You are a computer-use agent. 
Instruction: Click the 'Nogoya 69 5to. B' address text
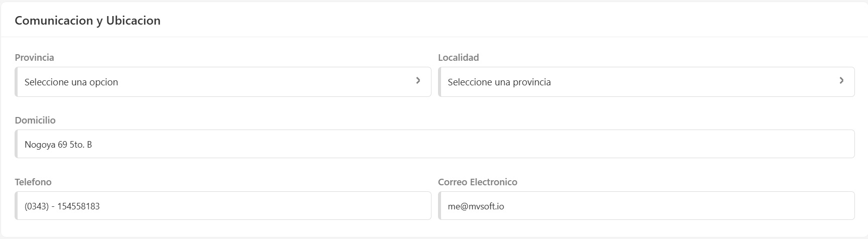(58, 145)
